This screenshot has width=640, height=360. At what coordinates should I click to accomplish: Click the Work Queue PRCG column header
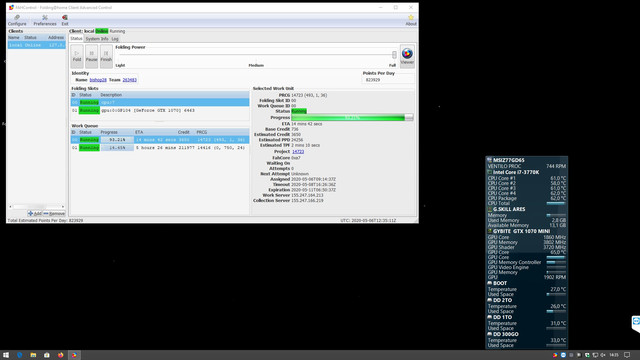[x=202, y=132]
